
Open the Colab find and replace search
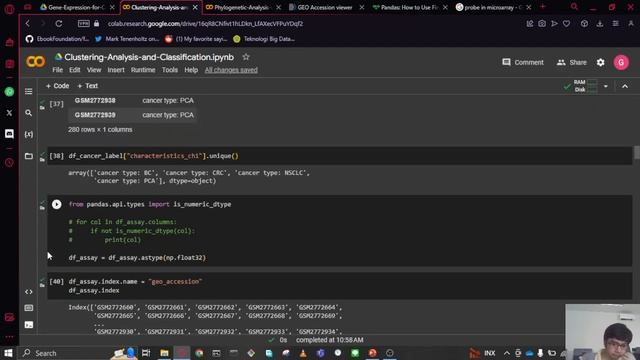point(29,113)
